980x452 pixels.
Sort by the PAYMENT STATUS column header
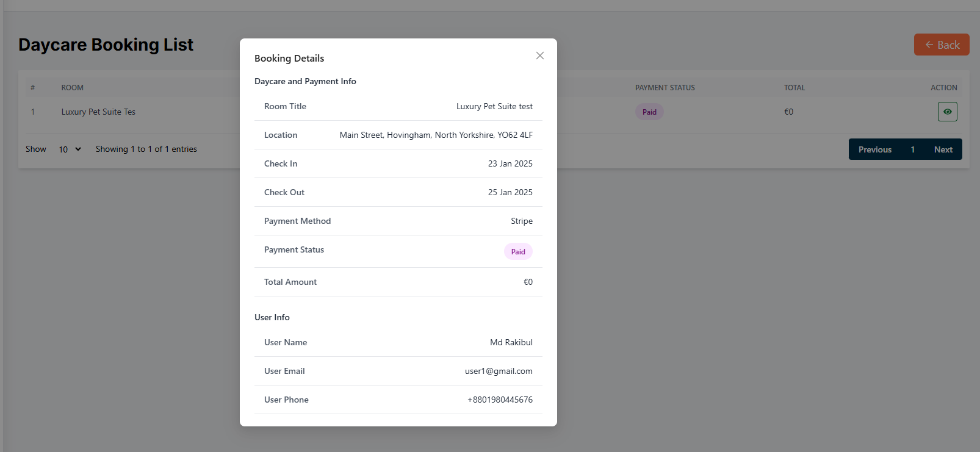click(665, 88)
